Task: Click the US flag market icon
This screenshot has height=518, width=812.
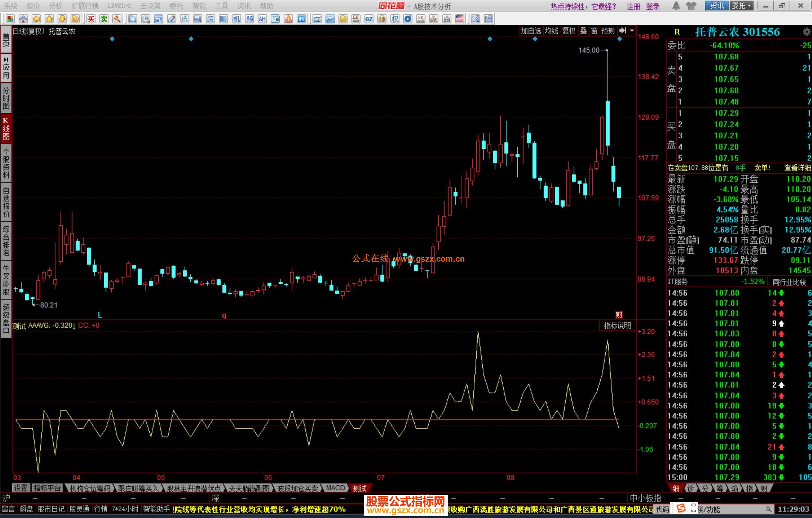Action: coord(459,19)
